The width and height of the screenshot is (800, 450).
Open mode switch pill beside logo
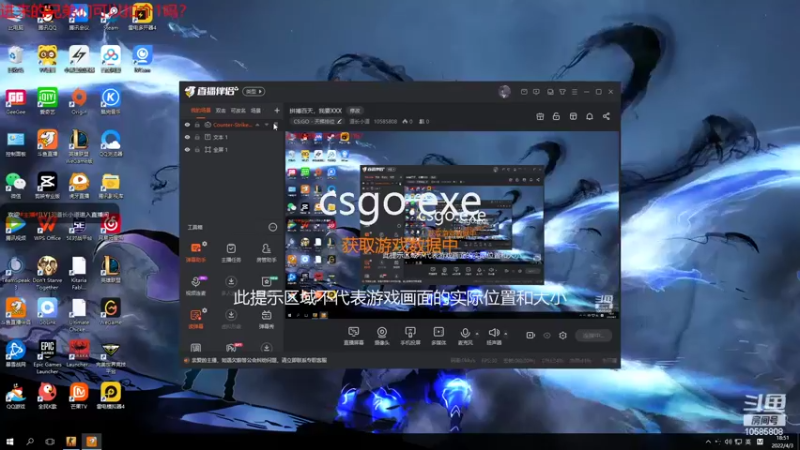click(x=254, y=91)
